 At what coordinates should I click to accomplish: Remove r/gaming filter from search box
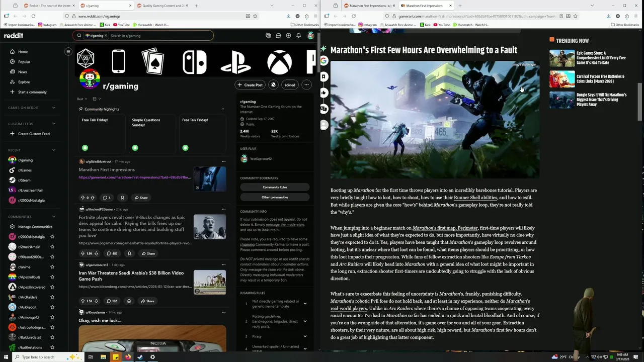pos(106,36)
